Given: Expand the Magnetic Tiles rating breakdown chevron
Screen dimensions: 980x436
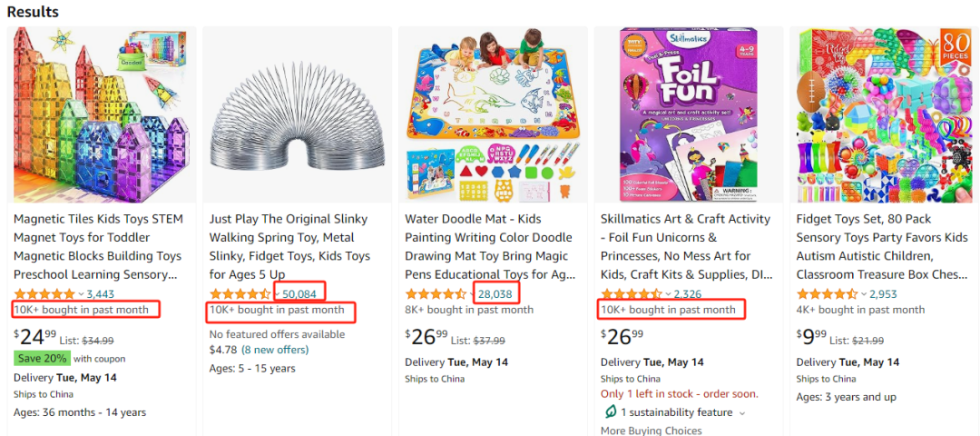Looking at the screenshot, I should pos(81,294).
